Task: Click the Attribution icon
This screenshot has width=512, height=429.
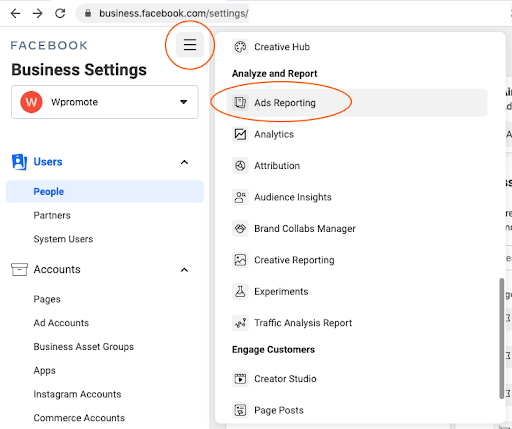Action: [x=240, y=166]
